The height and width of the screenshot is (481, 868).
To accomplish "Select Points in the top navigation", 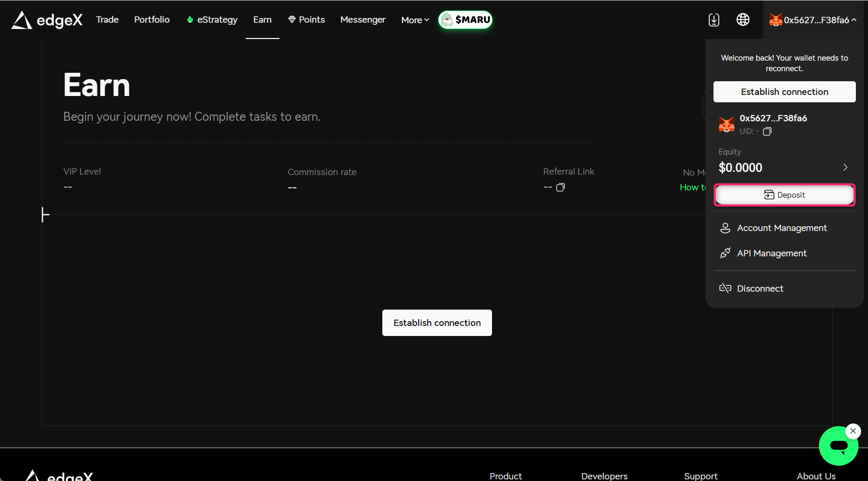I will pos(306,20).
